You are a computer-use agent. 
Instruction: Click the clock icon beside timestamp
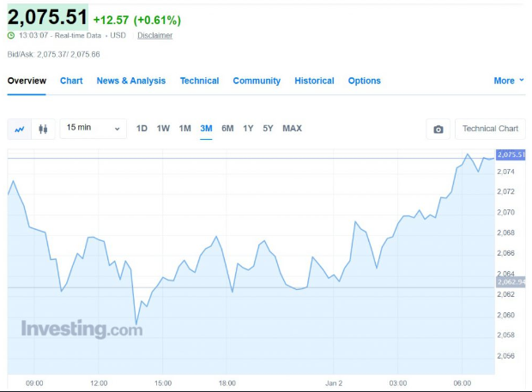tap(11, 35)
